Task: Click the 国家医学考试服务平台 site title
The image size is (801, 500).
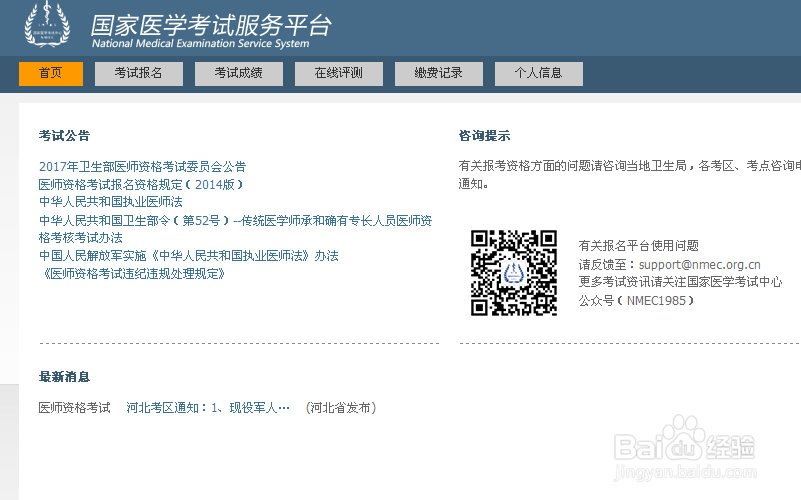Action: point(211,25)
